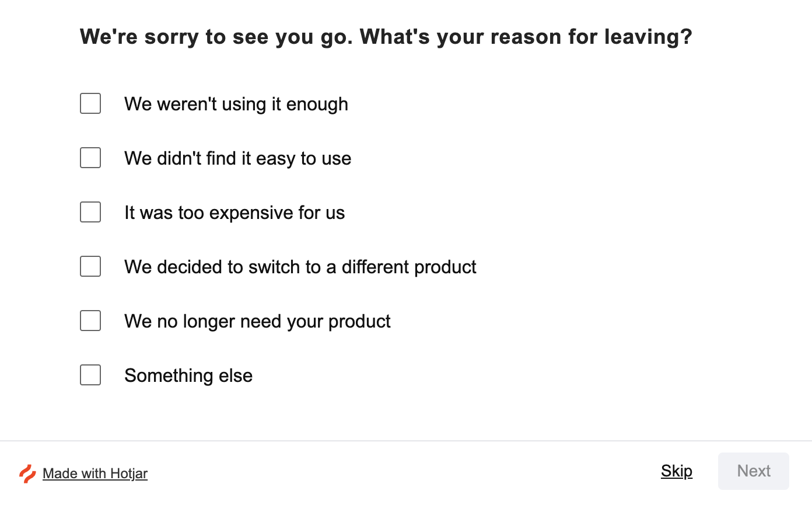Tick the 'We no longer need your product' checkbox
Screen dimensions: 812x508
point(90,321)
